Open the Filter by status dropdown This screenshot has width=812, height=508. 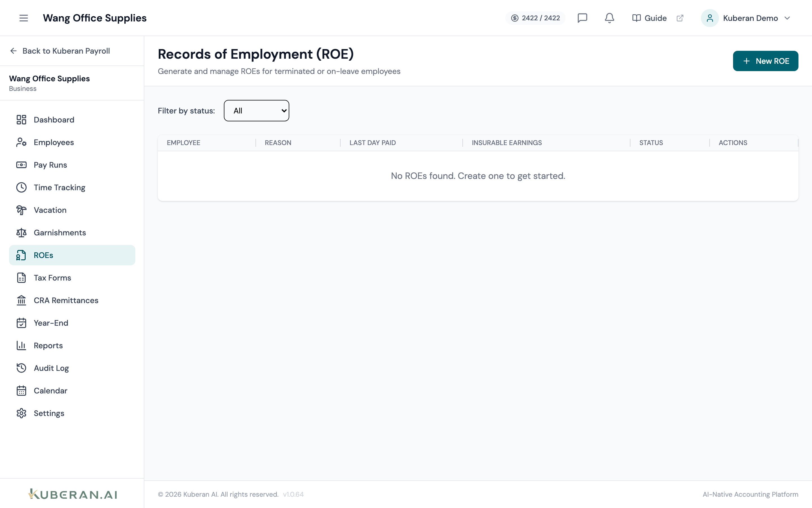pyautogui.click(x=256, y=111)
